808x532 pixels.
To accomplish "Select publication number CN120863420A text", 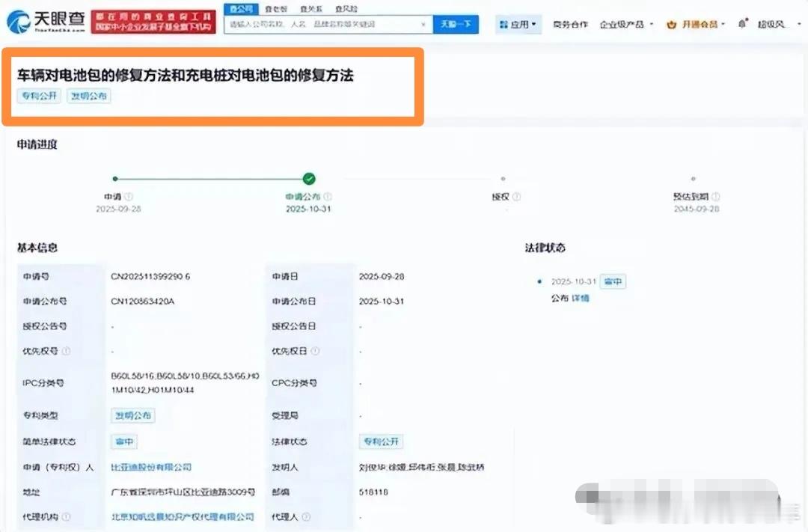I will [x=143, y=301].
